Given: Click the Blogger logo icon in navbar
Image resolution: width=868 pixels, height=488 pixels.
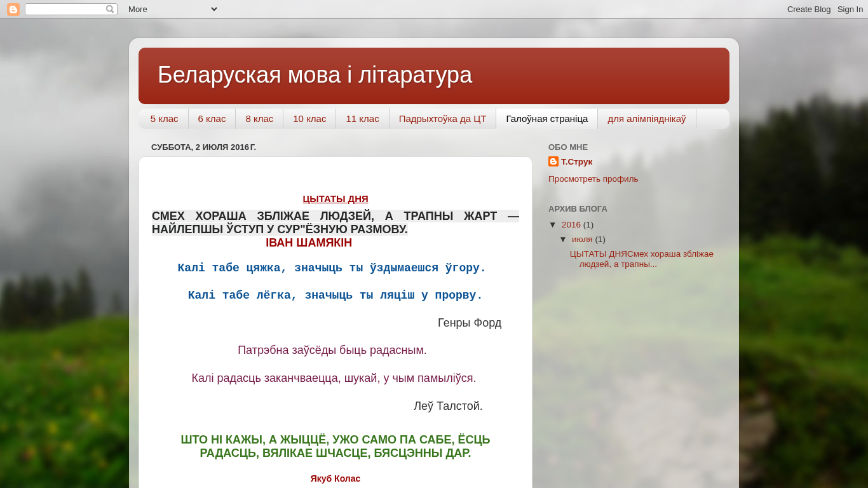Looking at the screenshot, I should pos(13,10).
